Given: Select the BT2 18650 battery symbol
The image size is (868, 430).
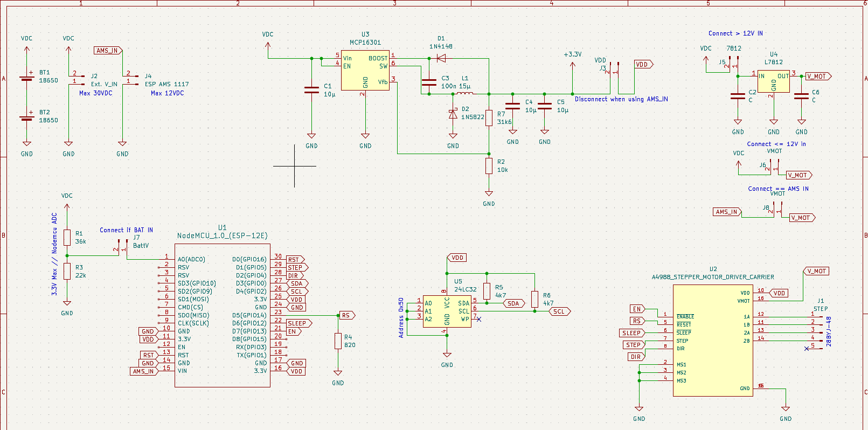Looking at the screenshot, I should [26, 118].
